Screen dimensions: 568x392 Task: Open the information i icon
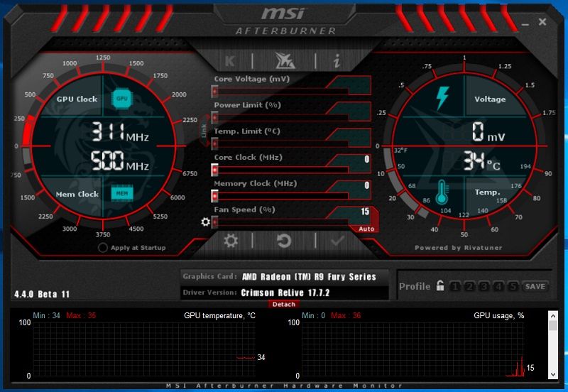tap(337, 61)
